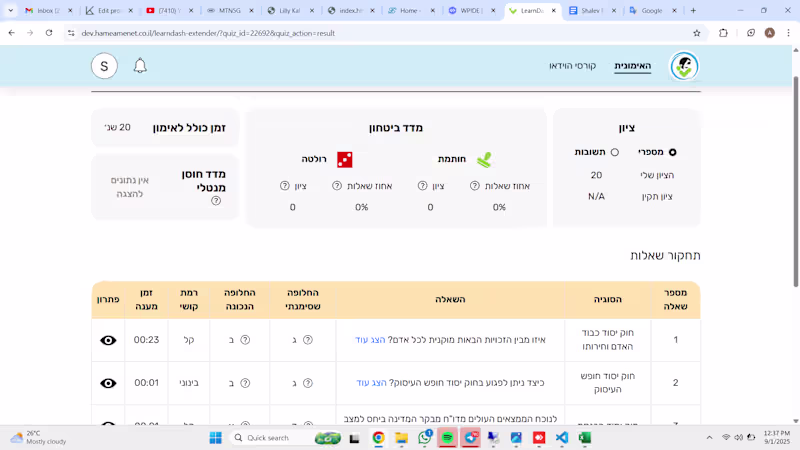Image resolution: width=800 pixels, height=450 pixels.
Task: Open a new browser tab
Action: tap(693, 10)
